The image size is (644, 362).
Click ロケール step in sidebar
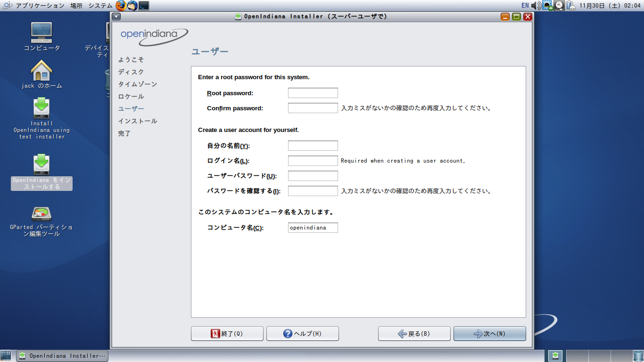(131, 97)
